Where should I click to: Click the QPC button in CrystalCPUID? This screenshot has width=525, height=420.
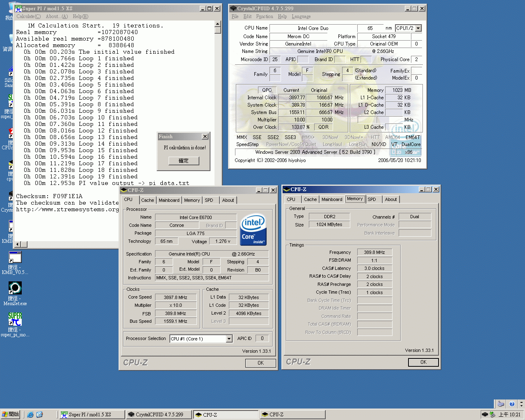(267, 90)
